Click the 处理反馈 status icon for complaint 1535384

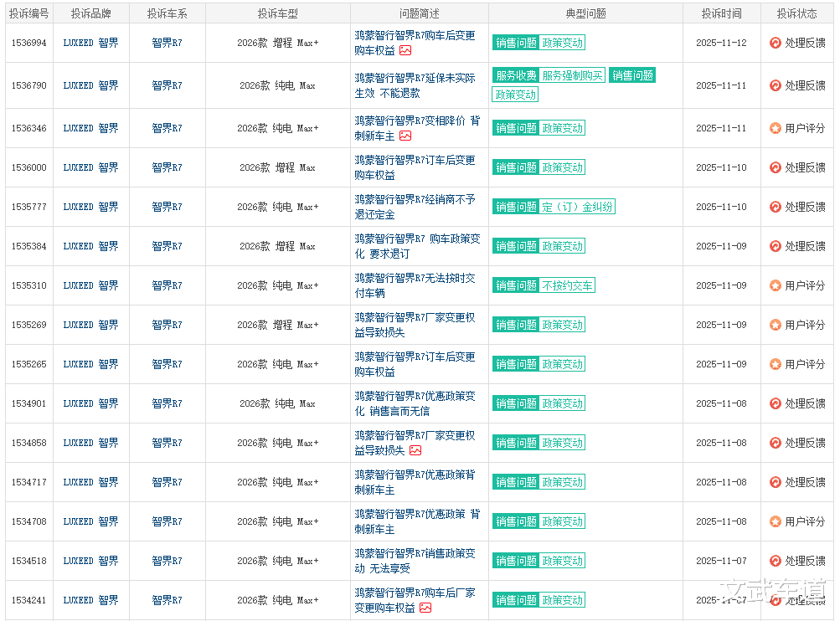[x=776, y=246]
